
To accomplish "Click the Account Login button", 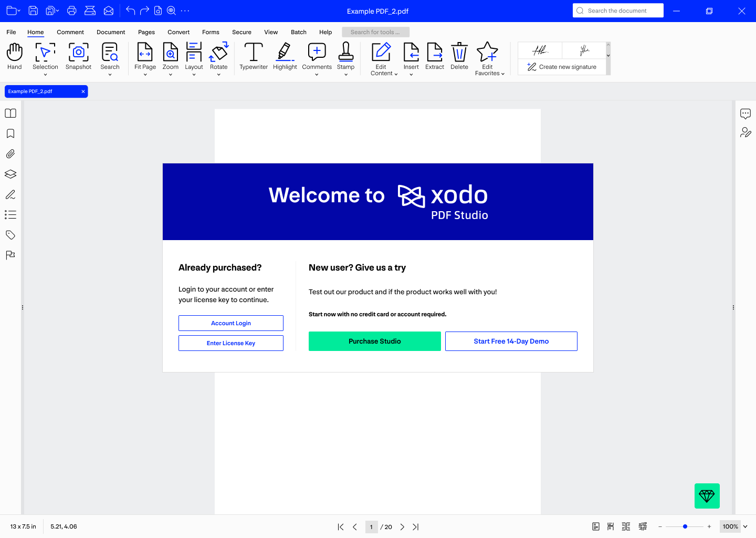I will tap(231, 323).
